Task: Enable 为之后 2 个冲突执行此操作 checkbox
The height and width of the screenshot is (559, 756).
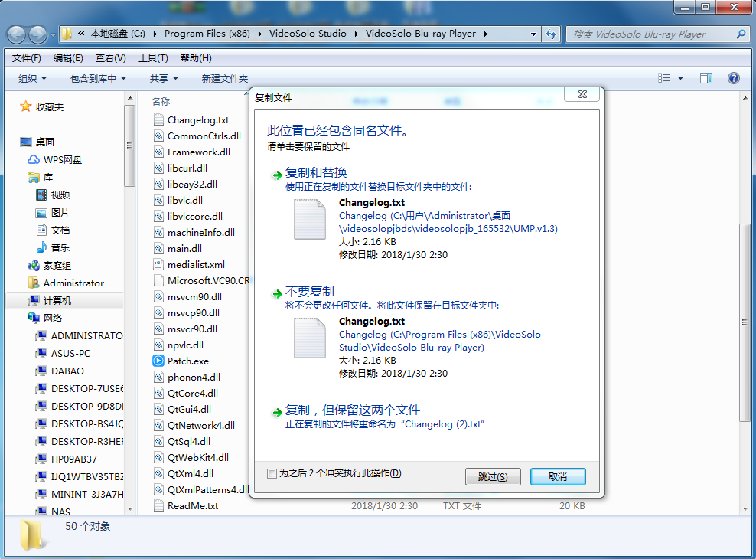Action: (272, 474)
